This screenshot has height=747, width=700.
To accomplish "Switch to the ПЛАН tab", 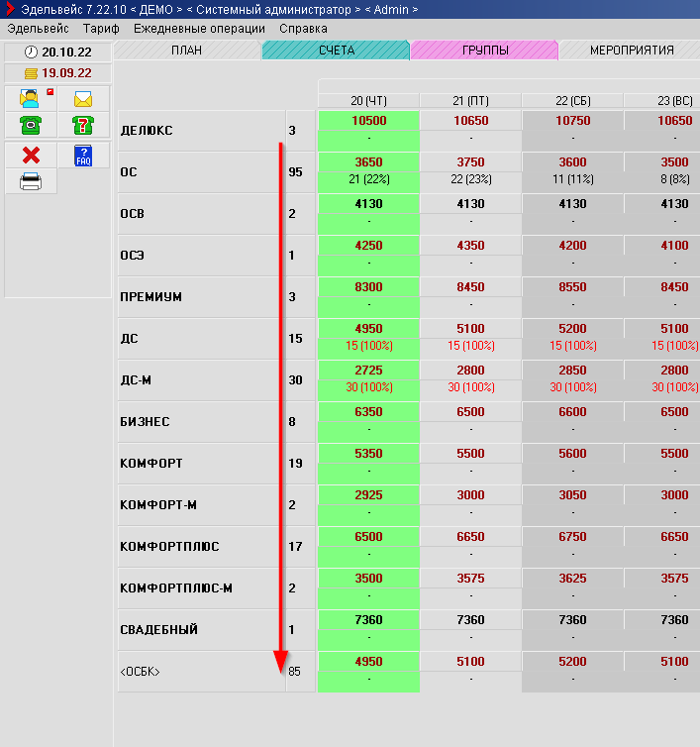I will point(188,51).
